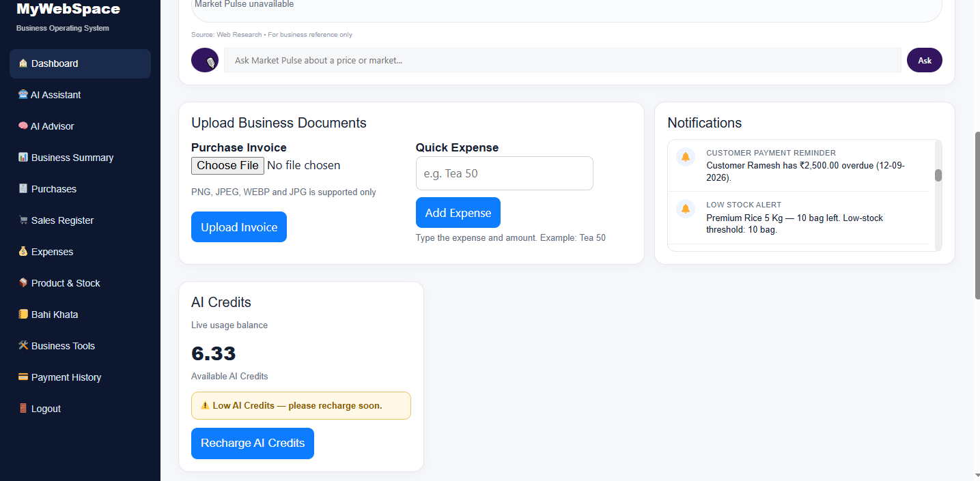Navigate to Purchases
Screen dimensions: 980x481
click(x=80, y=189)
